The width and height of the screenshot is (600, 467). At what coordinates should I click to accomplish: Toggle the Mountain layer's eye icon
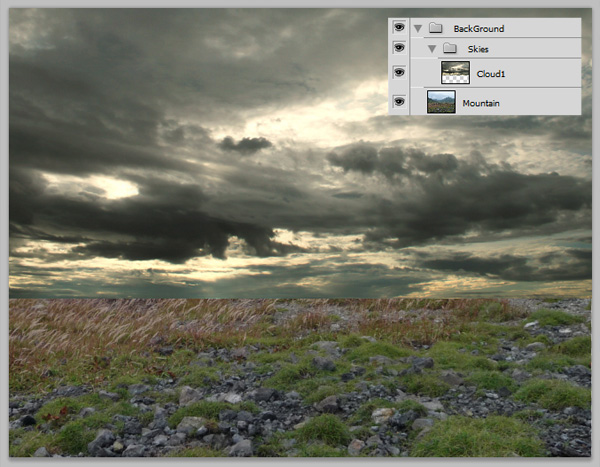pos(399,101)
